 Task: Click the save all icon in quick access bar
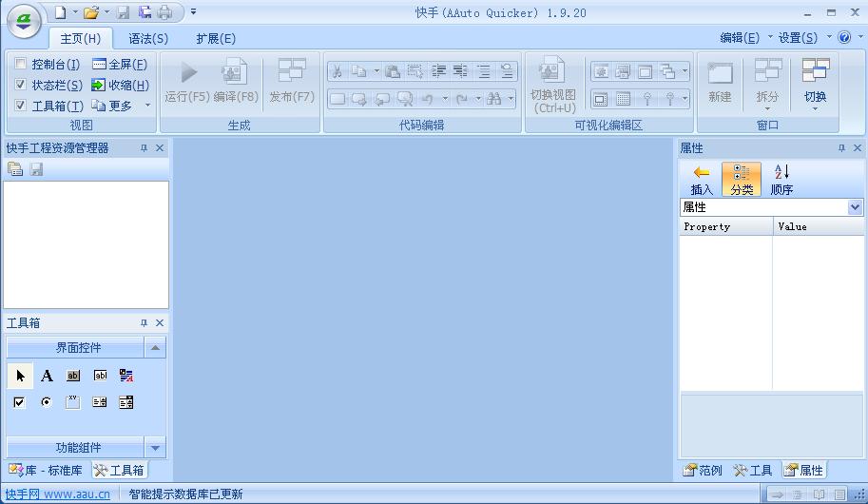145,12
